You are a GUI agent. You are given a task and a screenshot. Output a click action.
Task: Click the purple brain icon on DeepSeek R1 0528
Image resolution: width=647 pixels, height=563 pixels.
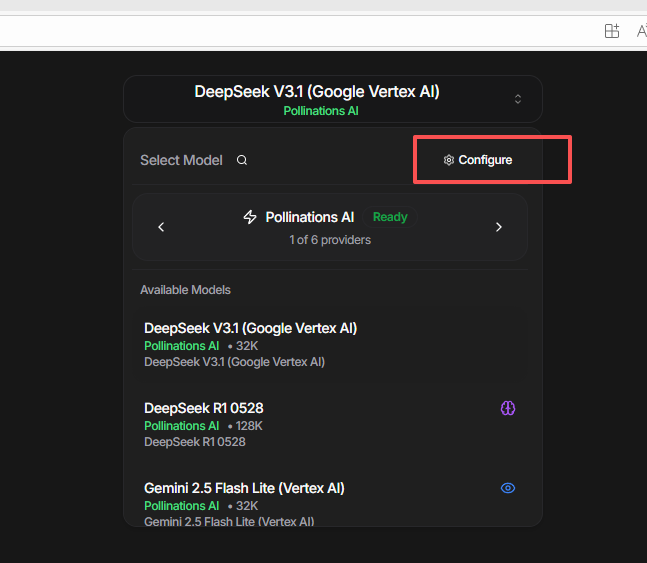coord(508,408)
